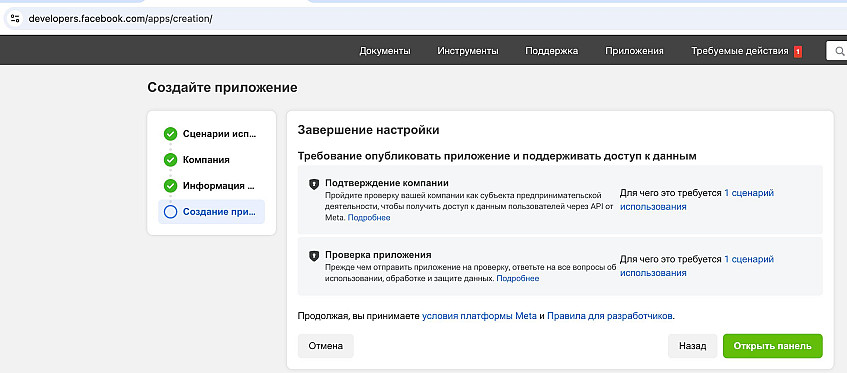Click the Создайте приложение heading

click(223, 87)
